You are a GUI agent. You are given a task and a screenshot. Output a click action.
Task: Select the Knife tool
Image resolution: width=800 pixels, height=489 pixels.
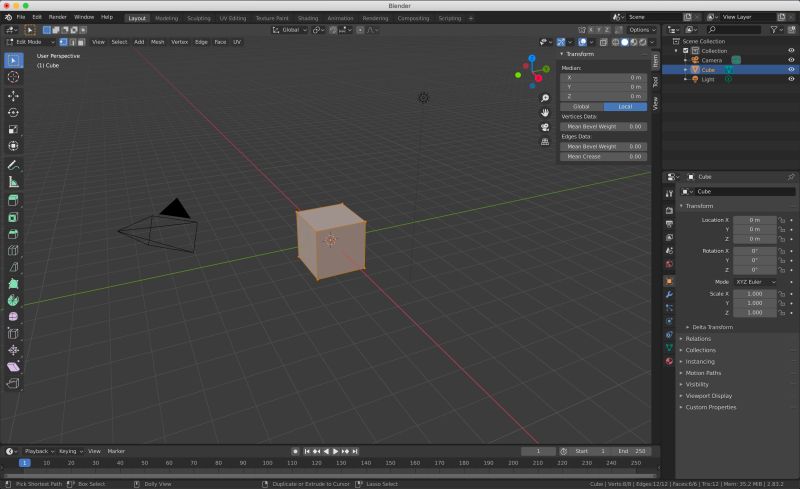[13, 267]
